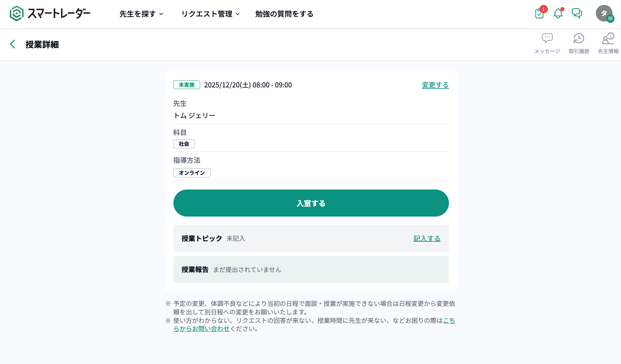Open the chat bubbles icon in header
Image resolution: width=621 pixels, height=364 pixels.
tap(577, 13)
